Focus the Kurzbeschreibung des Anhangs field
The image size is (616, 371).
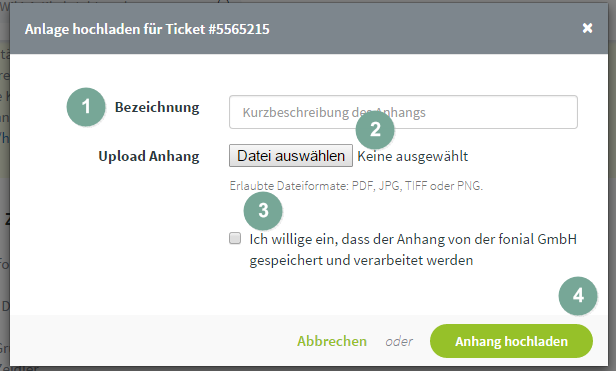coord(403,112)
